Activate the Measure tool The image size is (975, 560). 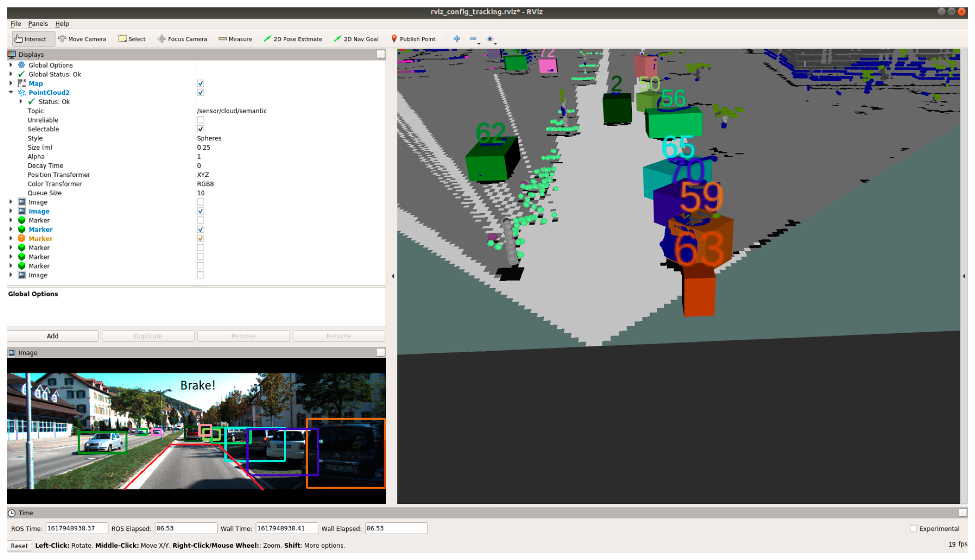tap(235, 39)
